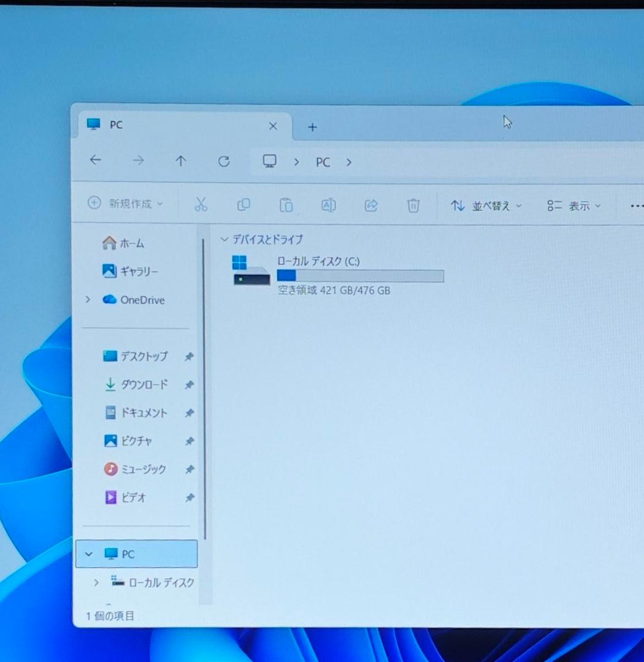This screenshot has height=662, width=644.
Task: Select the PC tab
Action: (172, 125)
